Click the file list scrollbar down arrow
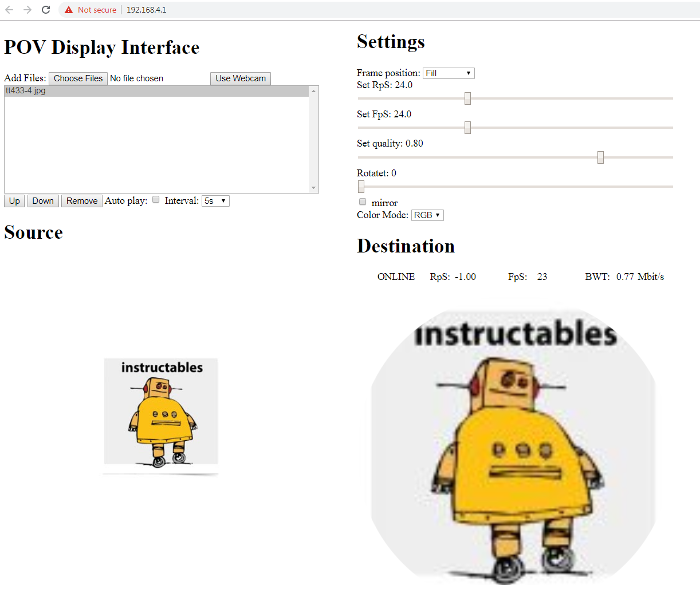This screenshot has height=600, width=700. click(x=313, y=187)
